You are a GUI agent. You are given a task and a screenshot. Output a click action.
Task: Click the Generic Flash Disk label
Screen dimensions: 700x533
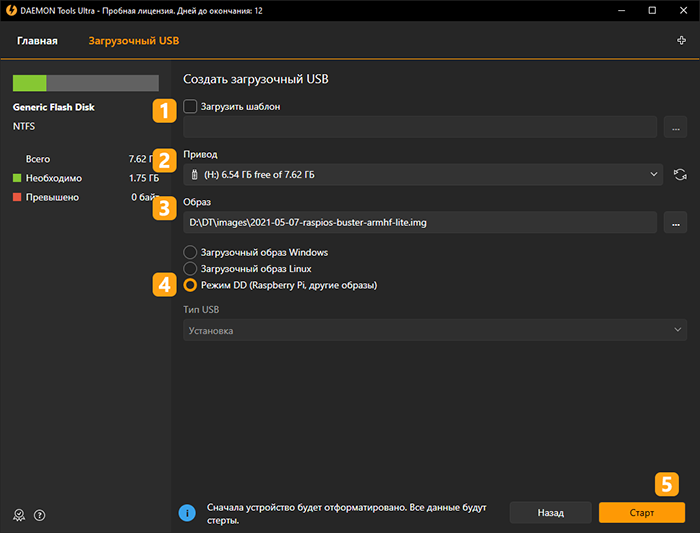54,107
